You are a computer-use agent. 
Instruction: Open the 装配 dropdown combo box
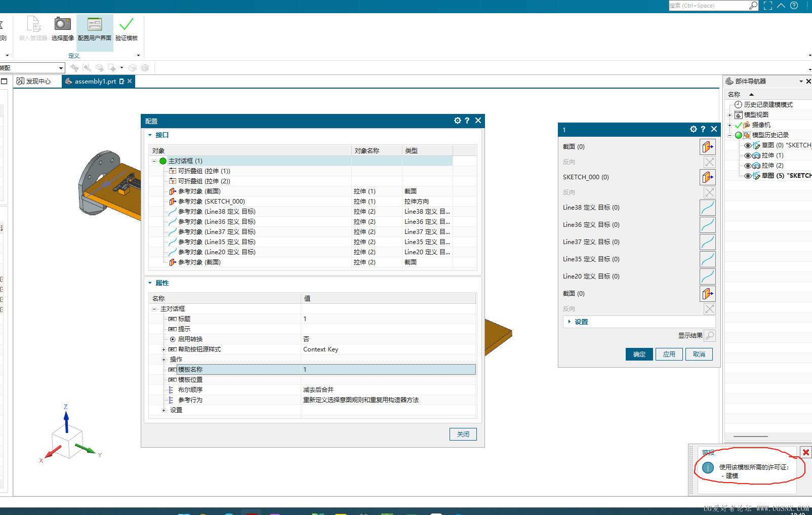[x=32, y=68]
